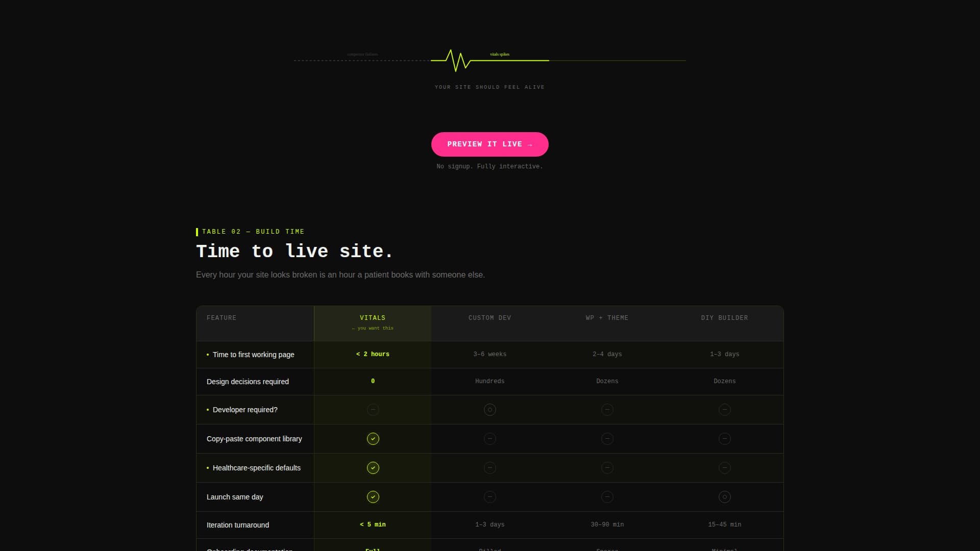Select the '3–6 weeks' cell

point(489,354)
